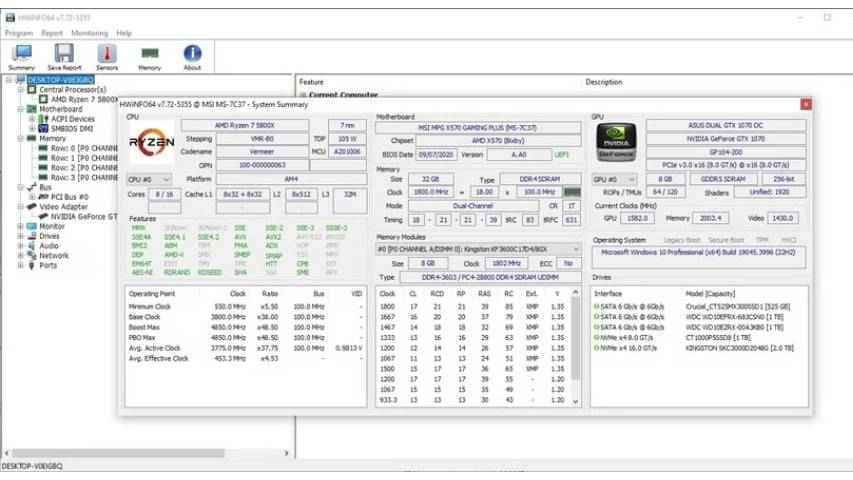Screen dimensions: 853x480
Task: Click the NVIDIA GeForce logo image
Action: [616, 141]
